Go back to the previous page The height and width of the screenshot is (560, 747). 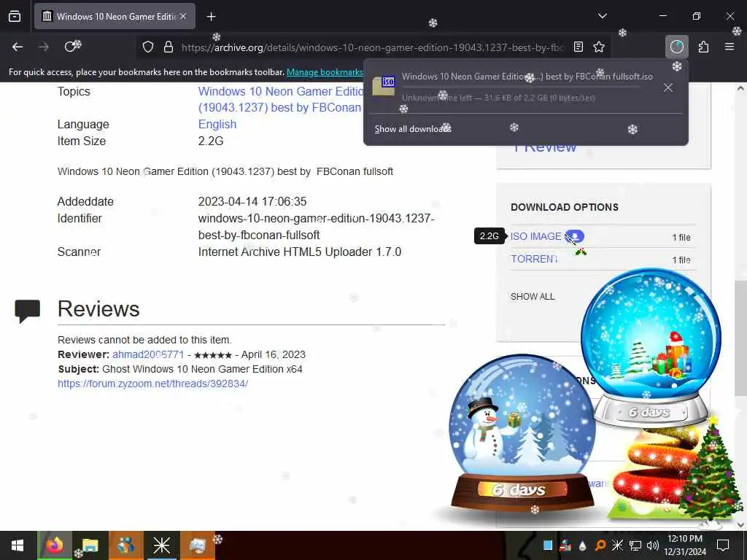click(18, 47)
